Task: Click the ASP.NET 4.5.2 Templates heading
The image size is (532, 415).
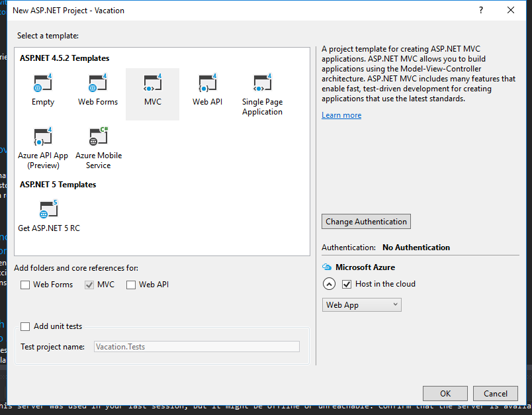Action: (x=64, y=58)
